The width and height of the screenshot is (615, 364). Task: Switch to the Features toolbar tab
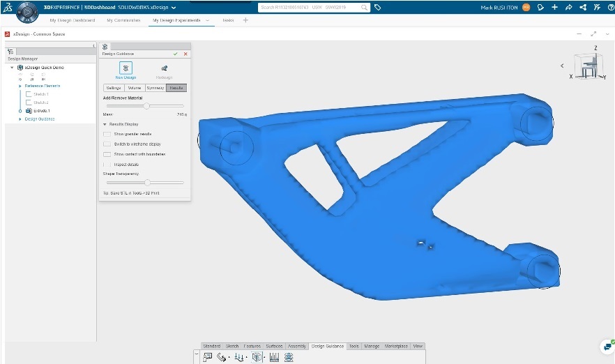pos(252,346)
